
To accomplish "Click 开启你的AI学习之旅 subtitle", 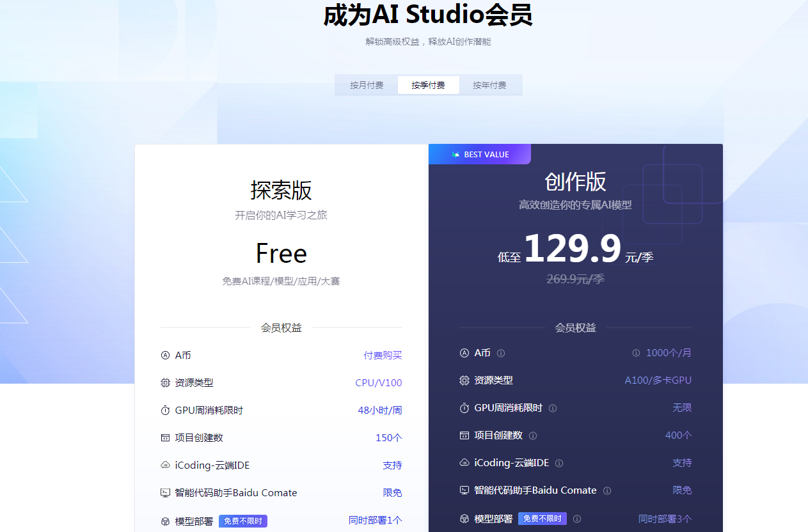I will click(x=281, y=215).
